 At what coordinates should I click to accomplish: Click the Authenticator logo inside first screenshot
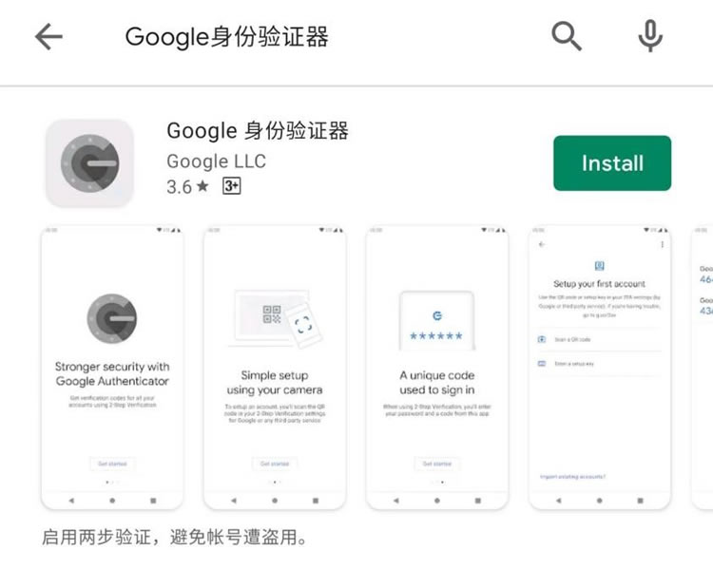(x=112, y=318)
